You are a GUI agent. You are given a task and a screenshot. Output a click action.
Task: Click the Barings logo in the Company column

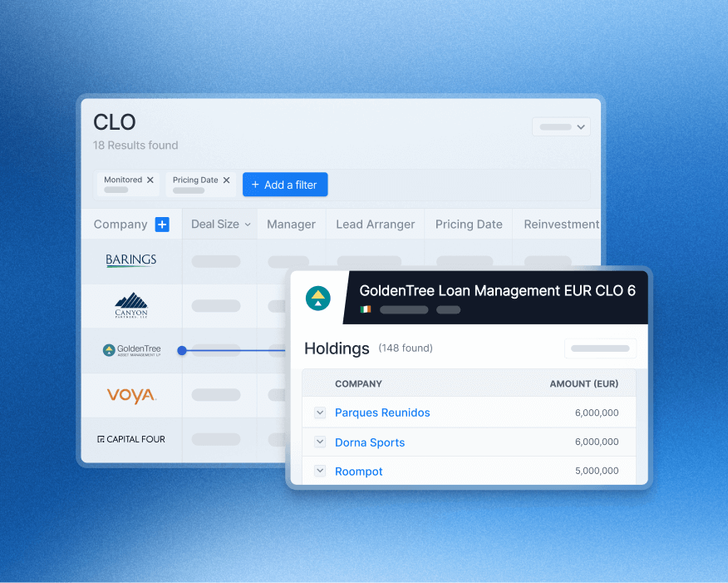pos(130,259)
